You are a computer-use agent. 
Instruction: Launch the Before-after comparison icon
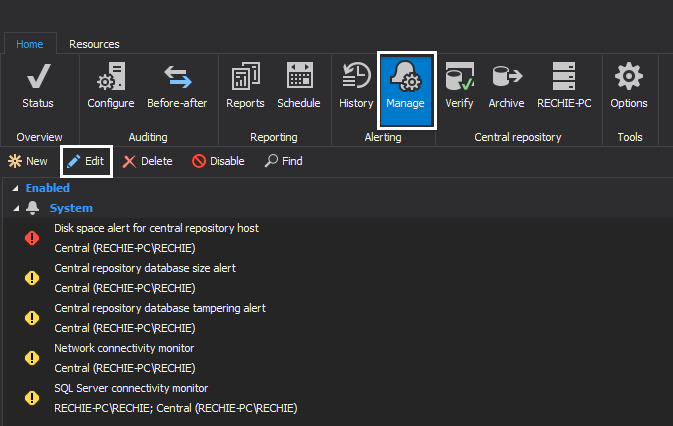point(178,77)
